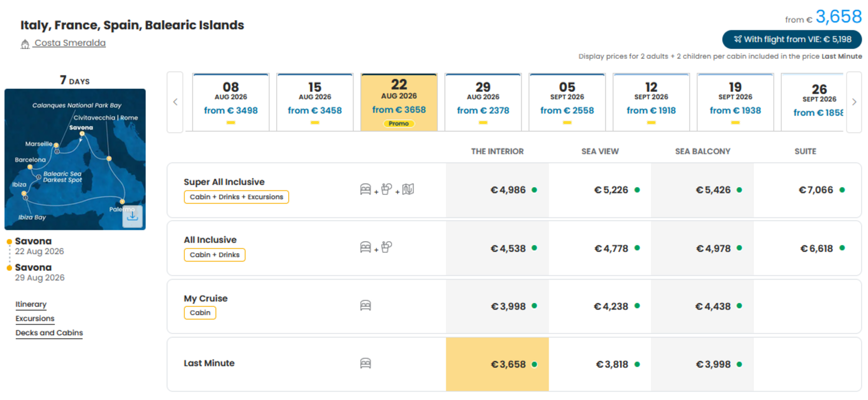This screenshot has height=400, width=868.
Task: Click the ship icon beside Costa Smeralda
Action: (x=25, y=44)
